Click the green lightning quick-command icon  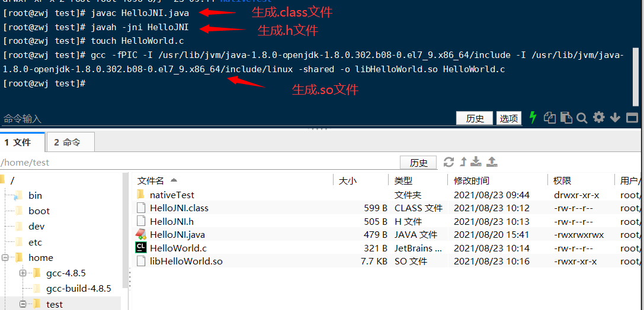533,118
